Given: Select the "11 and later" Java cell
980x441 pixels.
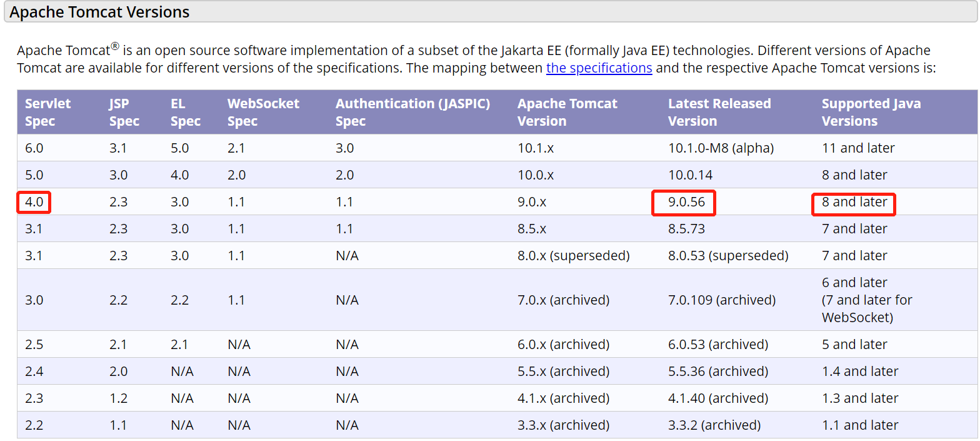Looking at the screenshot, I should 858,148.
